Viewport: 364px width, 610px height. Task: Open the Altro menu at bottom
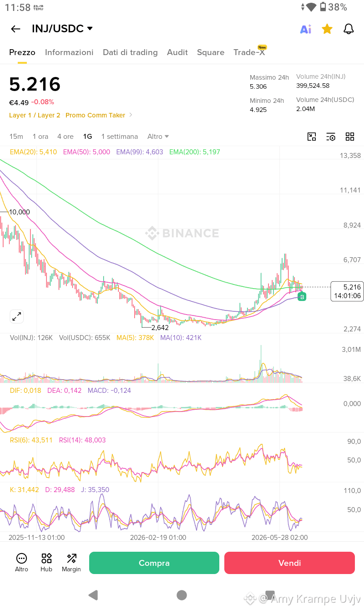[21, 563]
